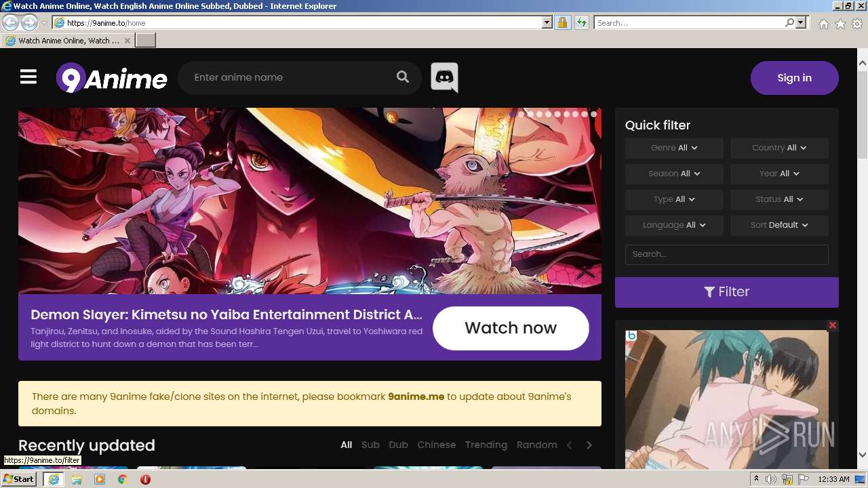Click the volume speaker tray icon
This screenshot has height=488, width=868.
coord(771,479)
